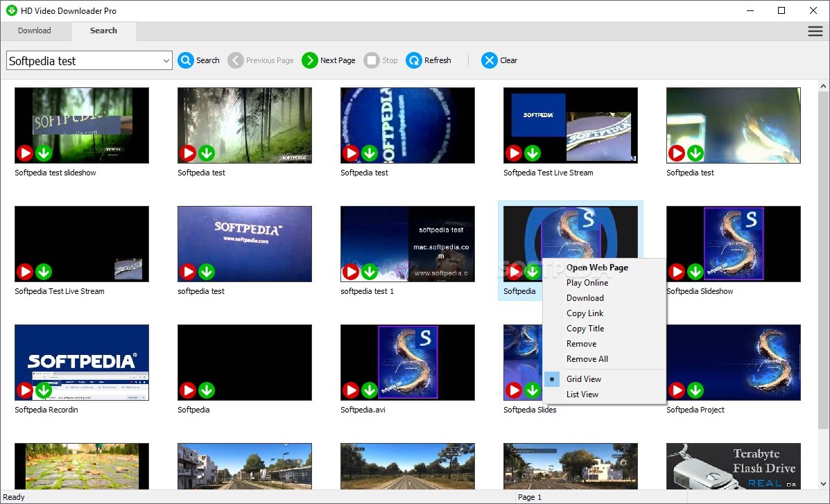Play 'Softpedia Slides' red play icon
Screen dimensions: 830x504
point(513,391)
